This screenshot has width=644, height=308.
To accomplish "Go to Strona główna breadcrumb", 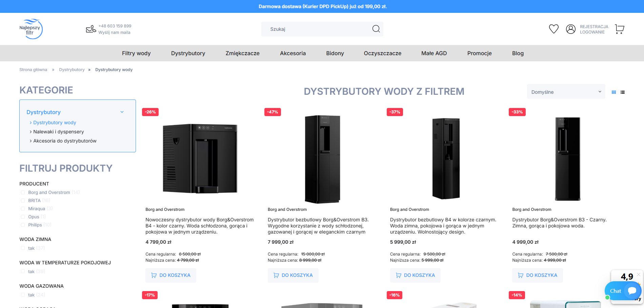I will 33,70.
